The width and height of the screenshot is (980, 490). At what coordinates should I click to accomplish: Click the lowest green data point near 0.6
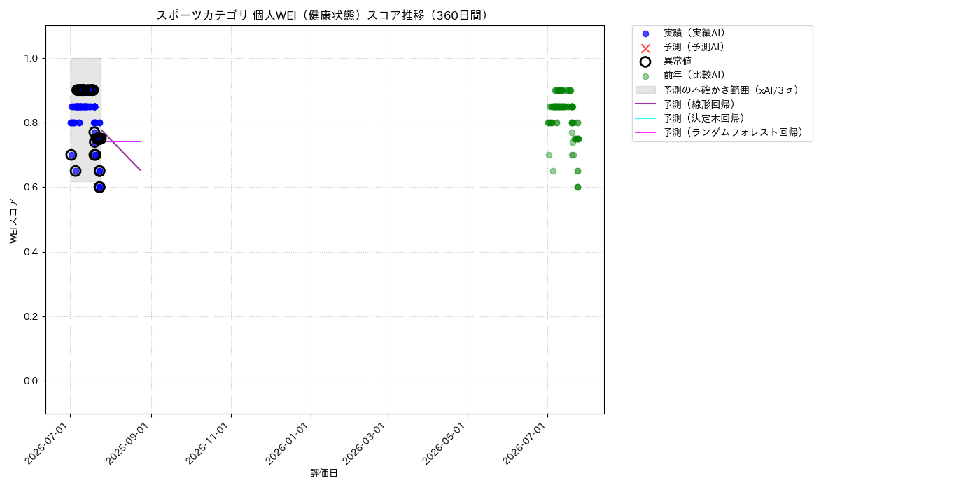coord(577,187)
